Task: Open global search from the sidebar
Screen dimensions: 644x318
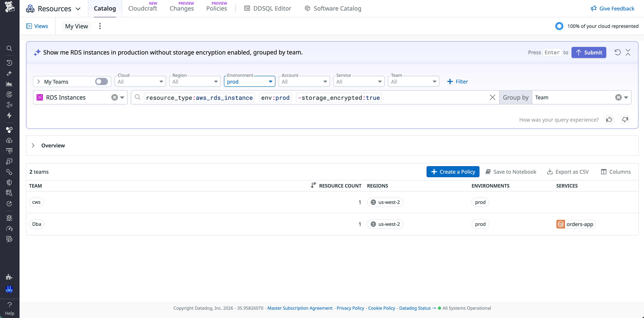Action: pos(9,48)
